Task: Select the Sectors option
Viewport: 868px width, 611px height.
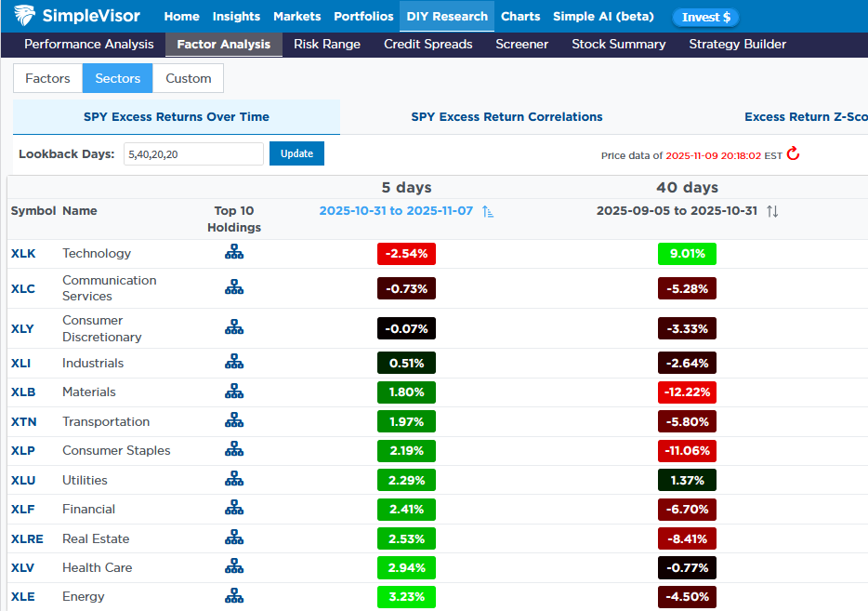Action: [x=117, y=78]
